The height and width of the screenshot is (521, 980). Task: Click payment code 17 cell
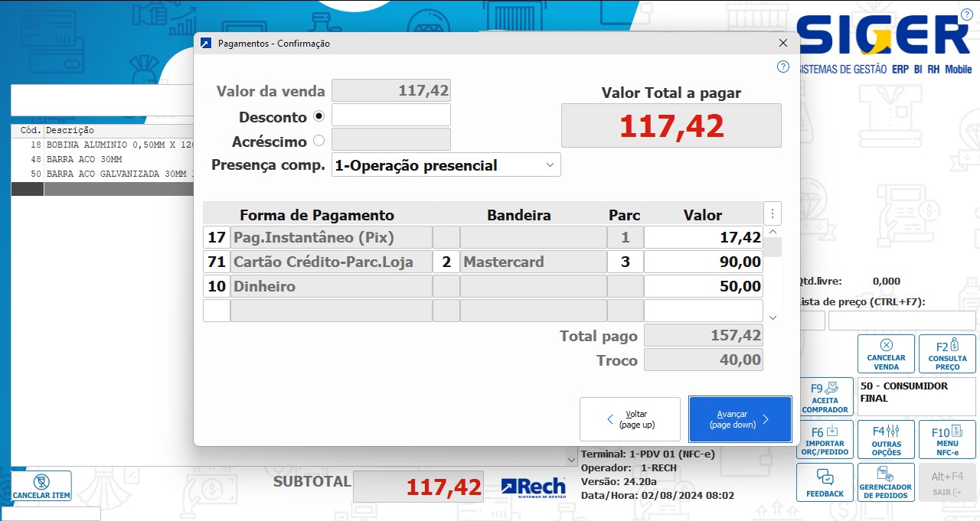217,237
